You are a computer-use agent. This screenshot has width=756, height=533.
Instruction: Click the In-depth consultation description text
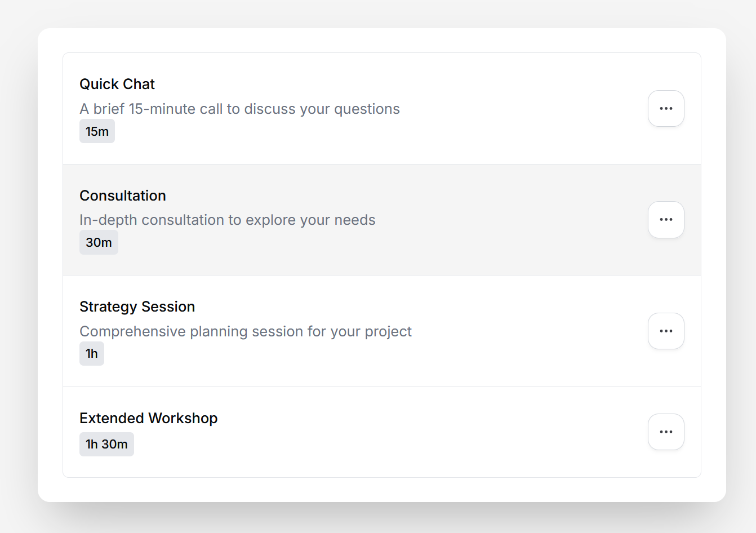click(227, 220)
